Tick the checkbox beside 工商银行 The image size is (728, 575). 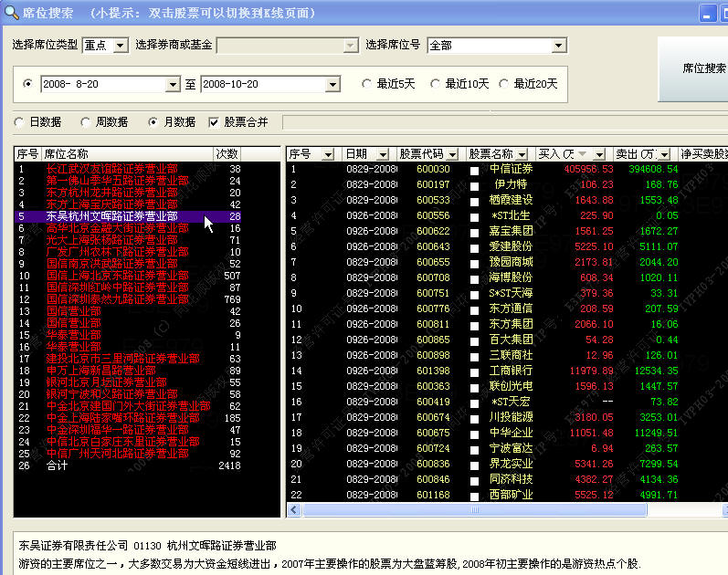(474, 371)
